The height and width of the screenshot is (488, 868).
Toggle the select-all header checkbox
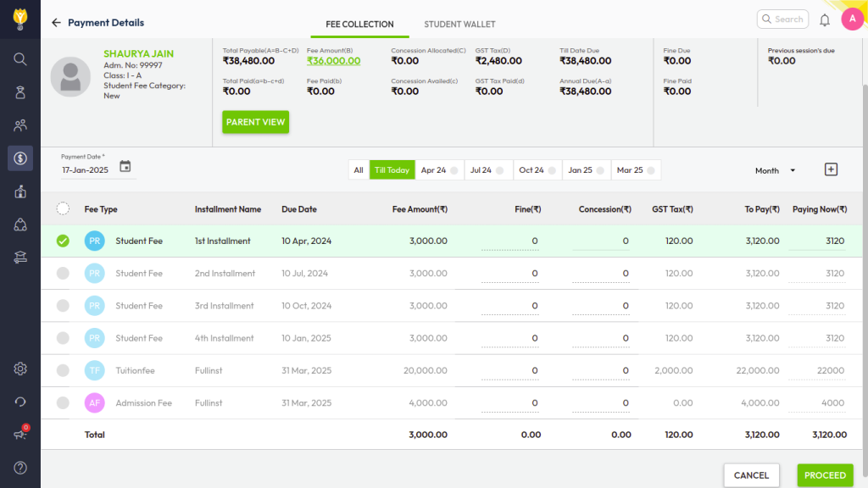(x=63, y=208)
